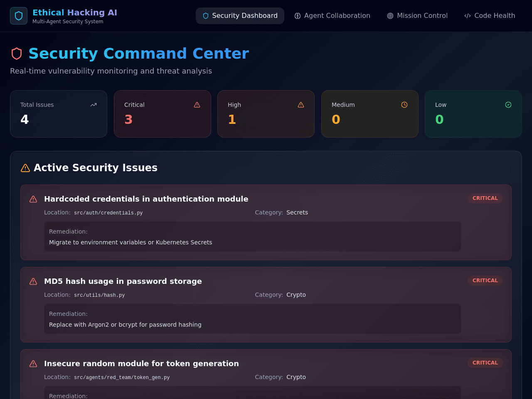532x399 pixels.
Task: Click the Security Command Center heading
Action: click(x=138, y=54)
